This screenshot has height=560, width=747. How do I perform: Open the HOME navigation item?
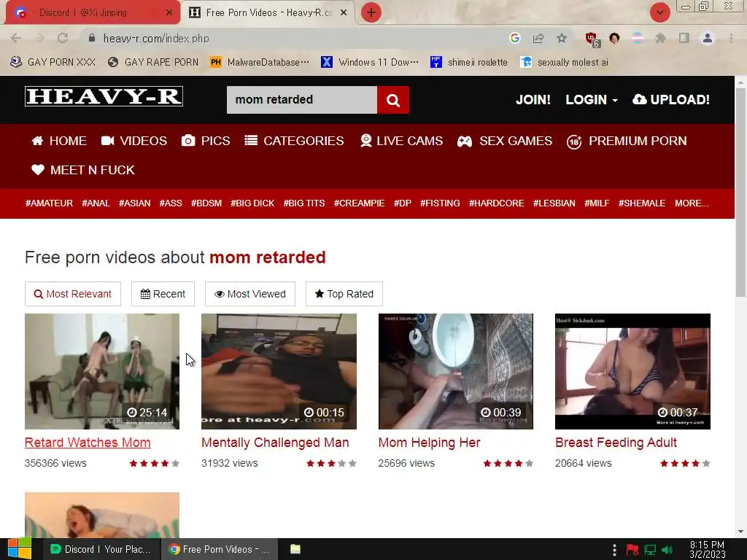click(59, 141)
